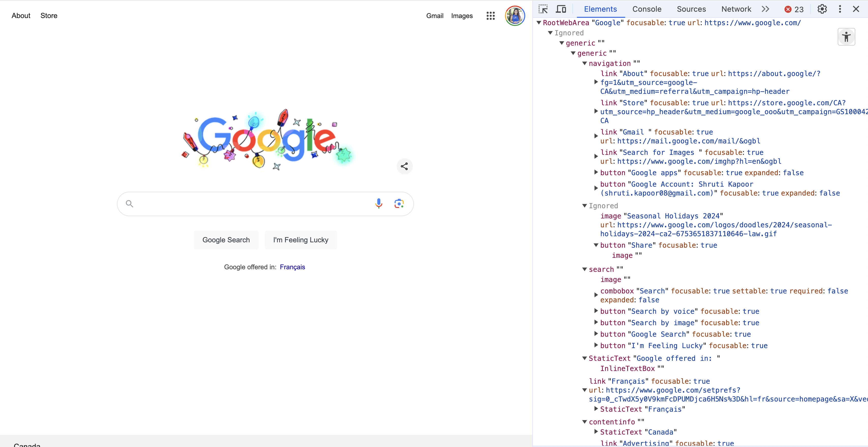Open DevTools settings gear
The image size is (868, 447).
click(x=822, y=9)
